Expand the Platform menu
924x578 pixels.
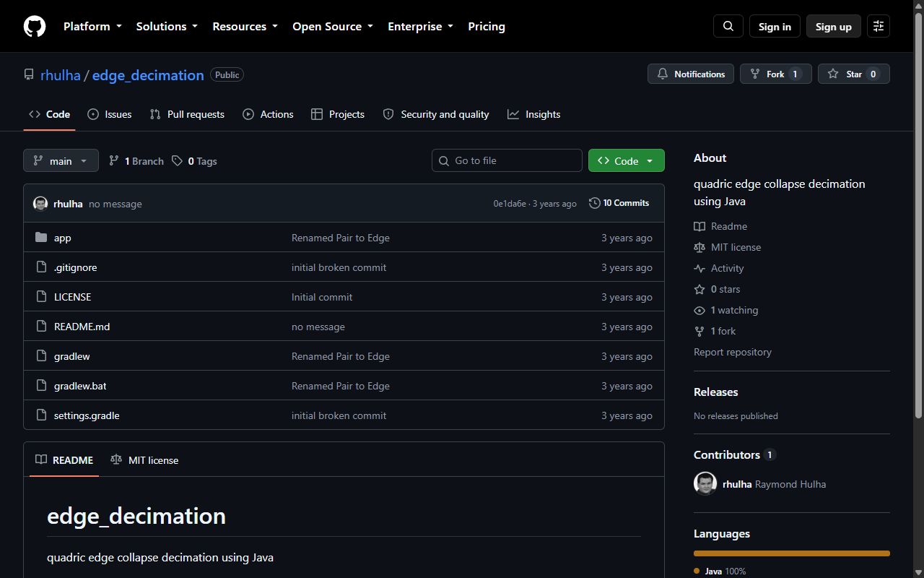click(x=92, y=27)
